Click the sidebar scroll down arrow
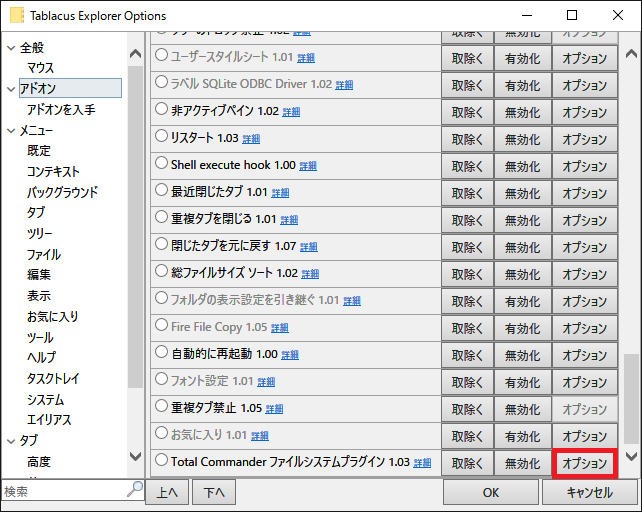Screen dimensions: 642x512 (x=136, y=456)
